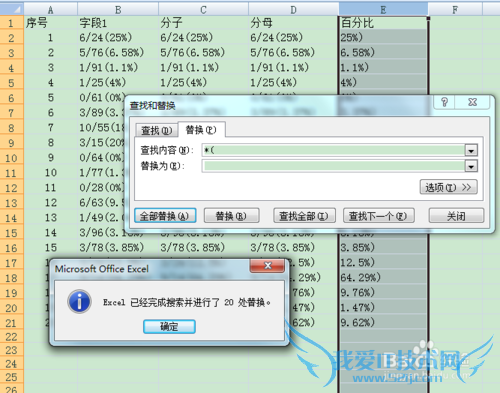Switch to the 查找 tab

[x=156, y=130]
